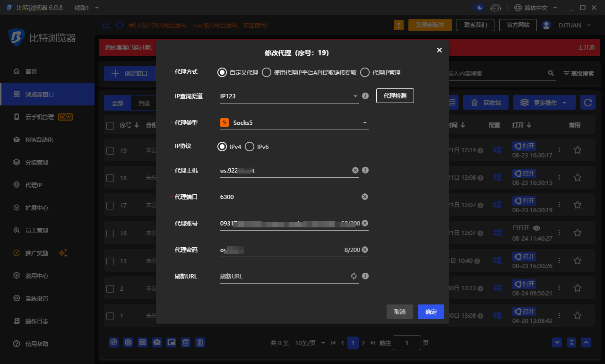Click the refresh icon next to the announcement
The image size is (605, 364).
click(x=120, y=25)
